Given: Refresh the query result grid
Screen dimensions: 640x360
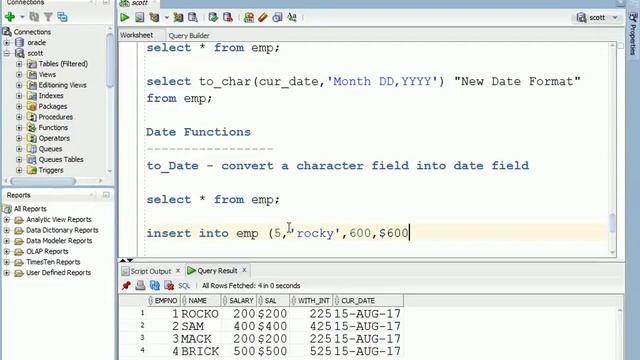Looking at the screenshot, I should tap(155, 285).
